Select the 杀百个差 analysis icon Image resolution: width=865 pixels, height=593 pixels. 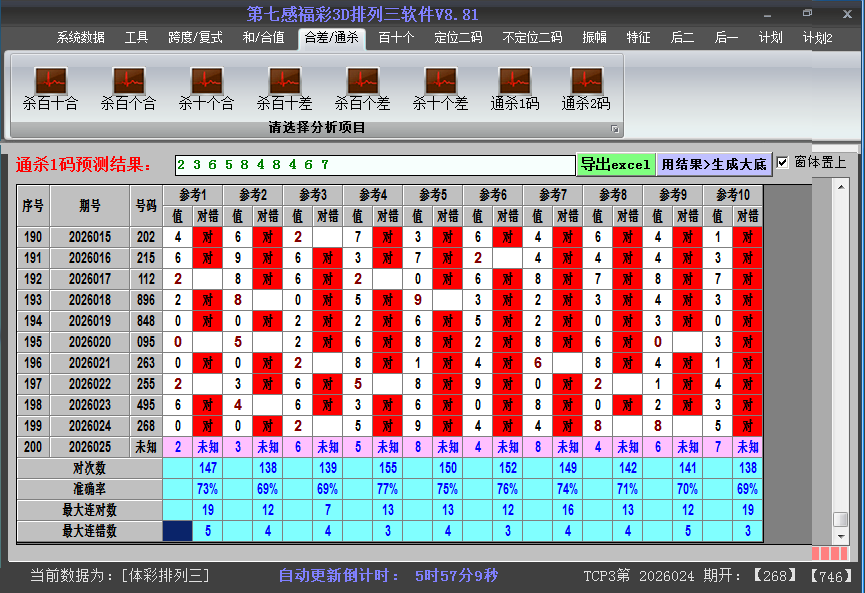coord(362,85)
